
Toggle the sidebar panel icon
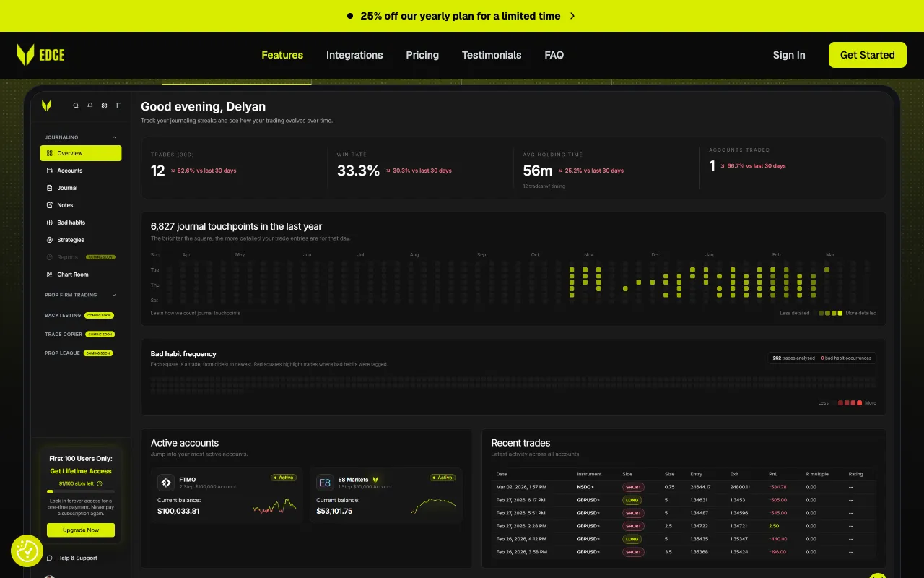[118, 105]
